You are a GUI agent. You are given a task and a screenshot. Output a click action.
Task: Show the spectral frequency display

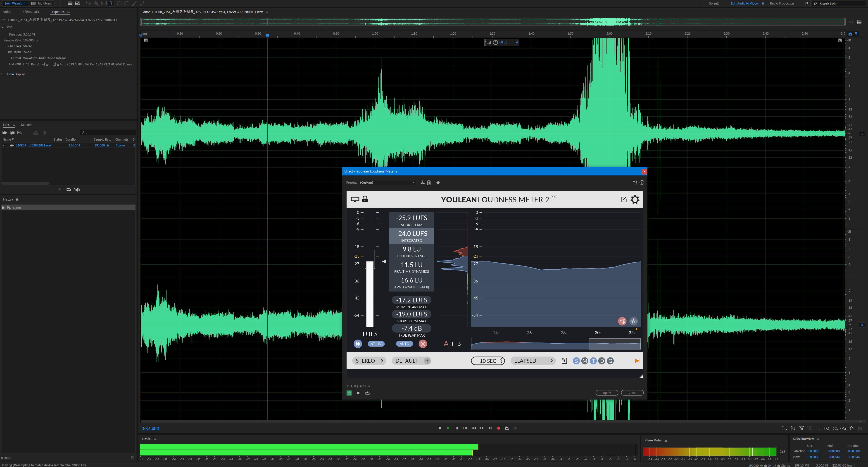click(70, 3)
